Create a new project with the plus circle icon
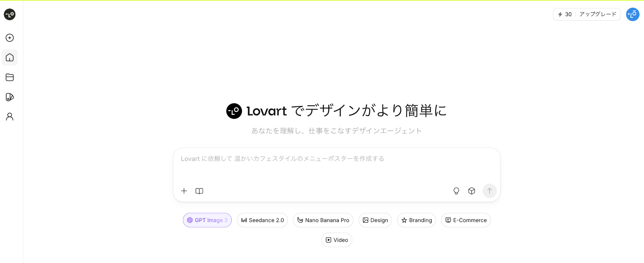The height and width of the screenshot is (263, 644). pyautogui.click(x=10, y=38)
